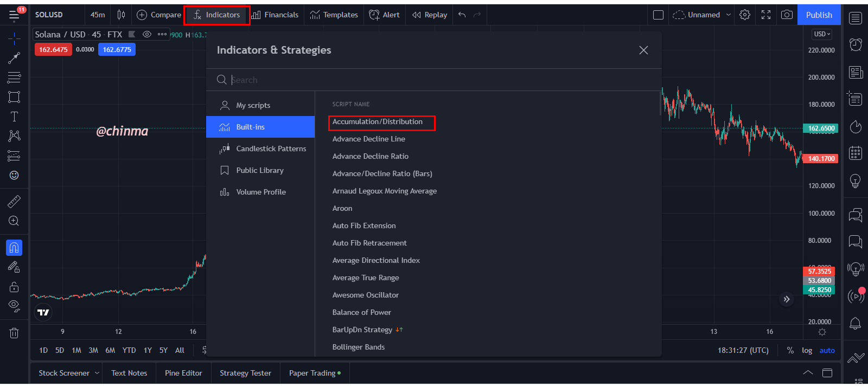
Task: Open the layout select square icon
Action: (x=658, y=15)
